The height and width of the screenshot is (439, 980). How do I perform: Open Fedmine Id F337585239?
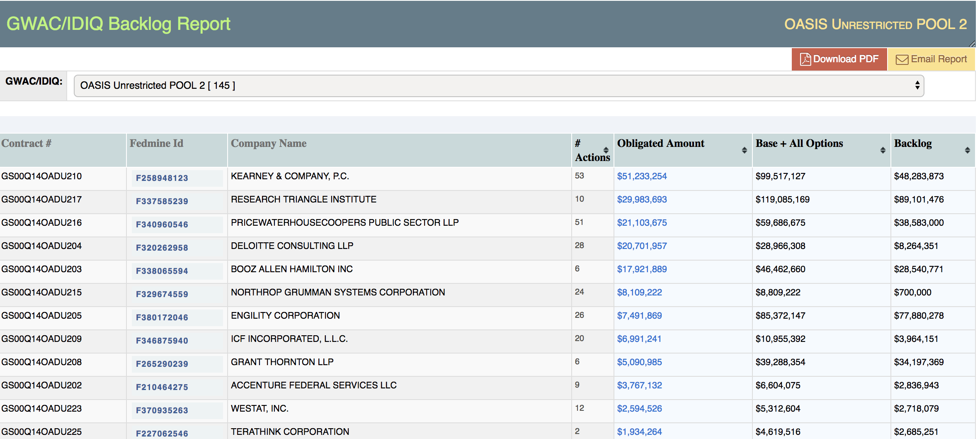click(162, 201)
